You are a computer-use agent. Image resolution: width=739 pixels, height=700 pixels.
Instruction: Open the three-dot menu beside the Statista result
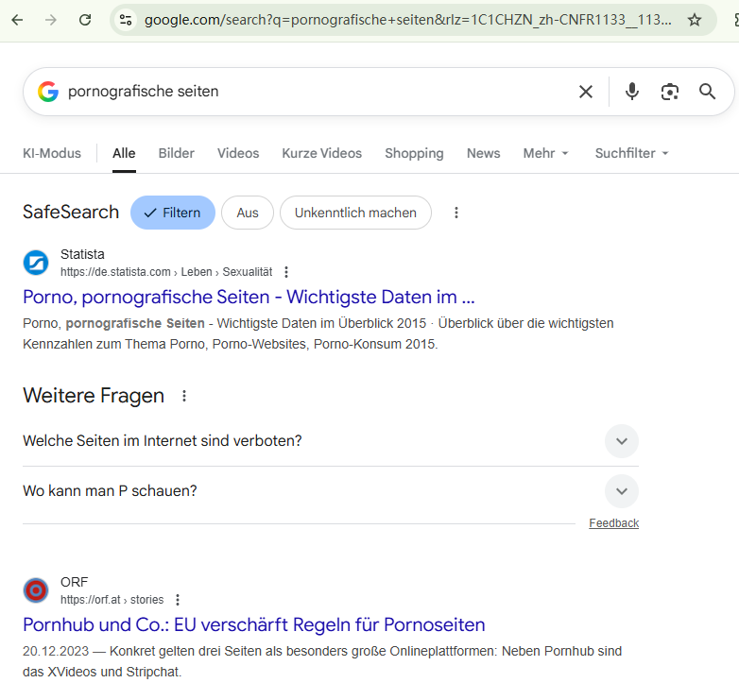(287, 272)
